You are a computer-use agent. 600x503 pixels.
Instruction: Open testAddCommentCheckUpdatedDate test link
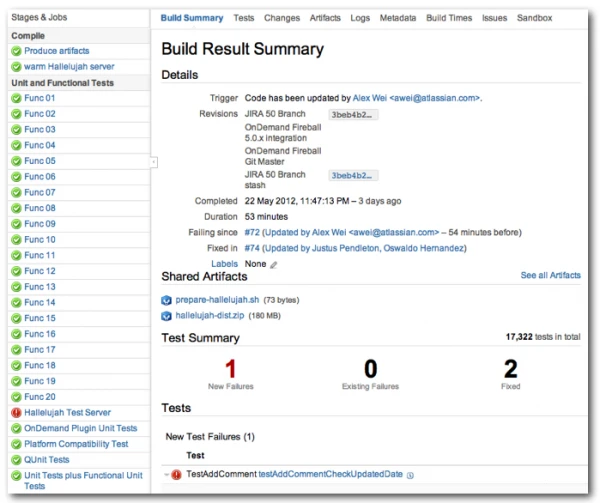tap(331, 474)
